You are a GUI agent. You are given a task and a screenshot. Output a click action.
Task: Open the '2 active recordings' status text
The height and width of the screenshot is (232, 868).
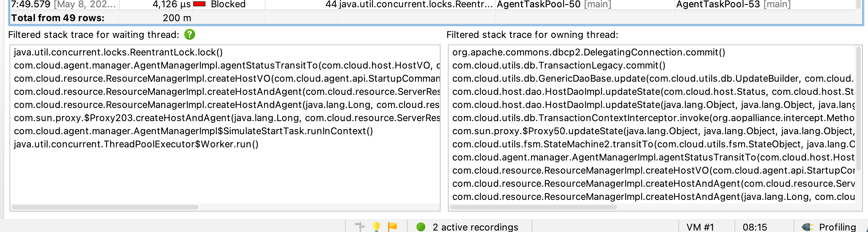475,227
